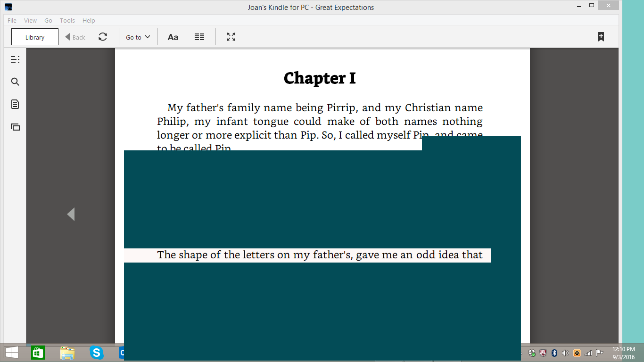Open the Notebook panel
The image size is (644, 362).
click(15, 104)
